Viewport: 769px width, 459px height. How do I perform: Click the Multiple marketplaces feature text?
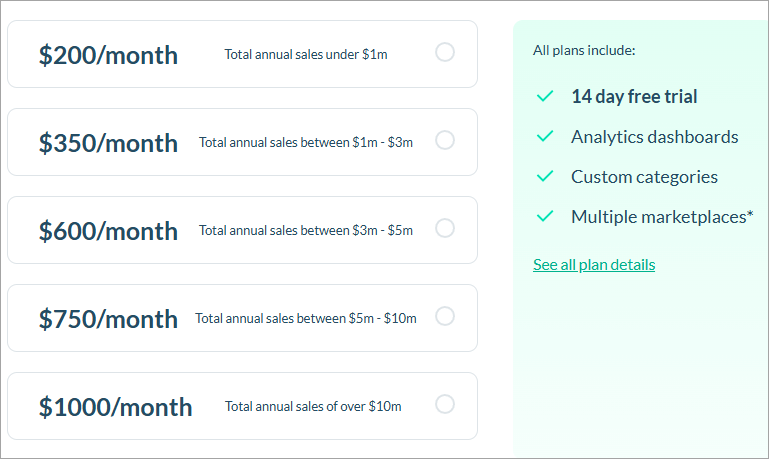[661, 216]
